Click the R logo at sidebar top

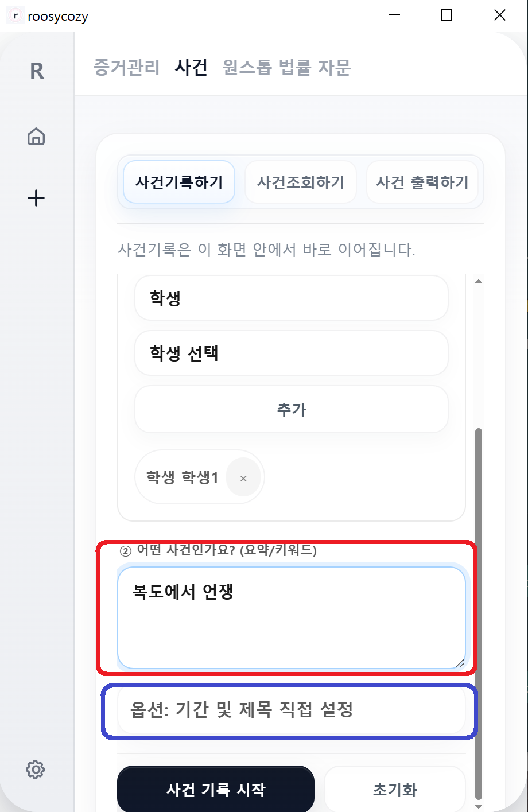(36, 71)
